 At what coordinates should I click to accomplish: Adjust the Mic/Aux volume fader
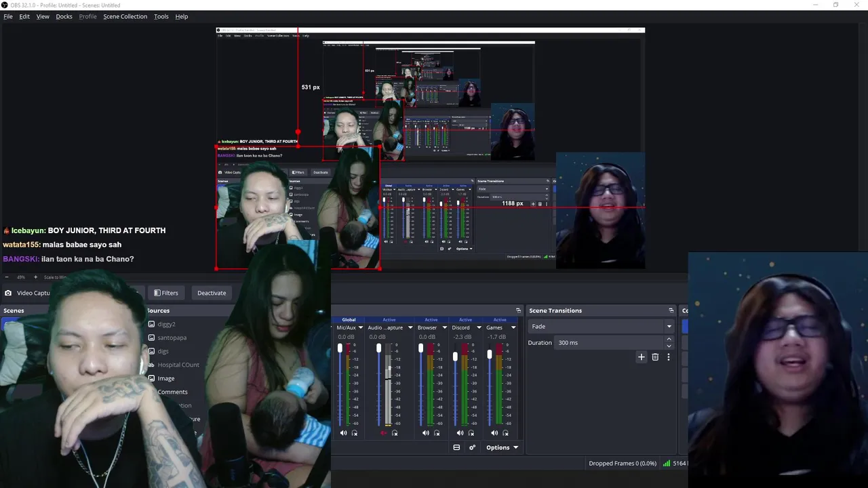pyautogui.click(x=340, y=348)
